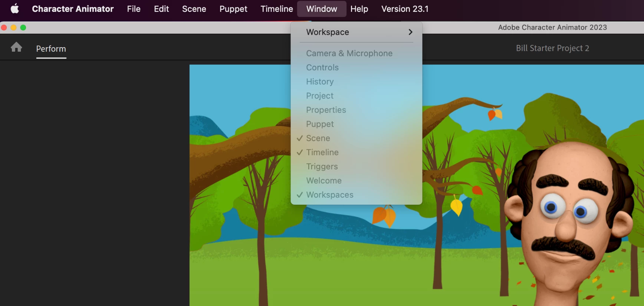The width and height of the screenshot is (644, 306).
Task: Open the File menu
Action: tap(134, 9)
